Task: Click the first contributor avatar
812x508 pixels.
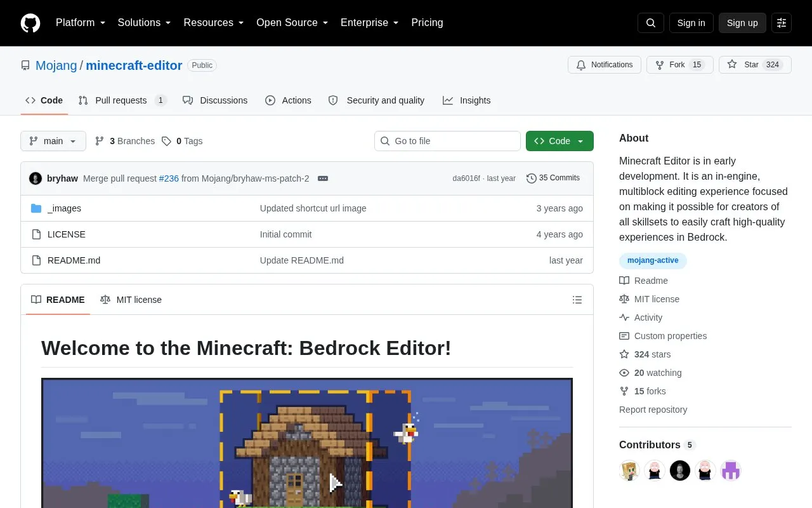Action: pos(629,471)
